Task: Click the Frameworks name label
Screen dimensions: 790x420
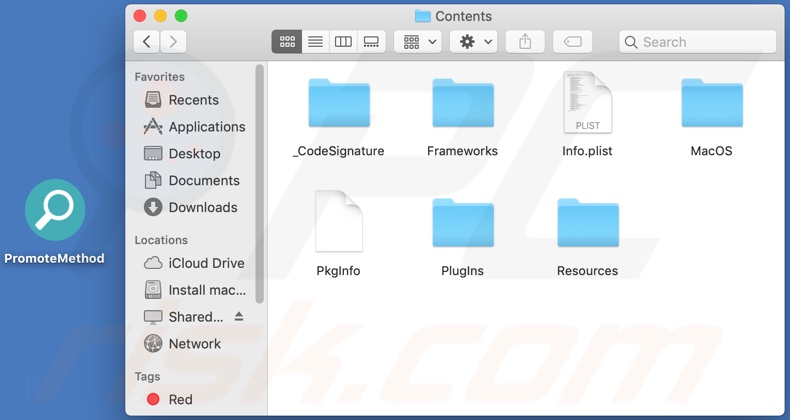Action: coord(463,151)
